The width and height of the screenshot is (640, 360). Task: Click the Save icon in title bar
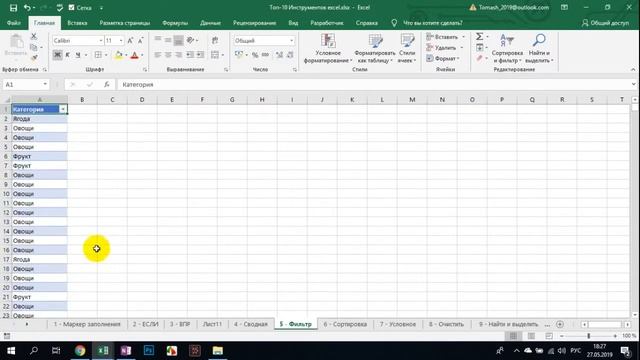(x=13, y=8)
